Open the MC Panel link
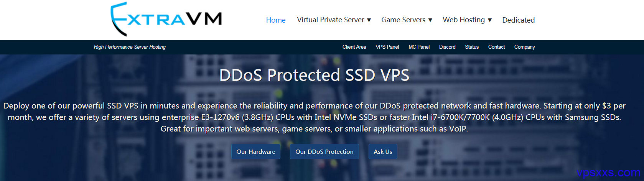 point(419,47)
